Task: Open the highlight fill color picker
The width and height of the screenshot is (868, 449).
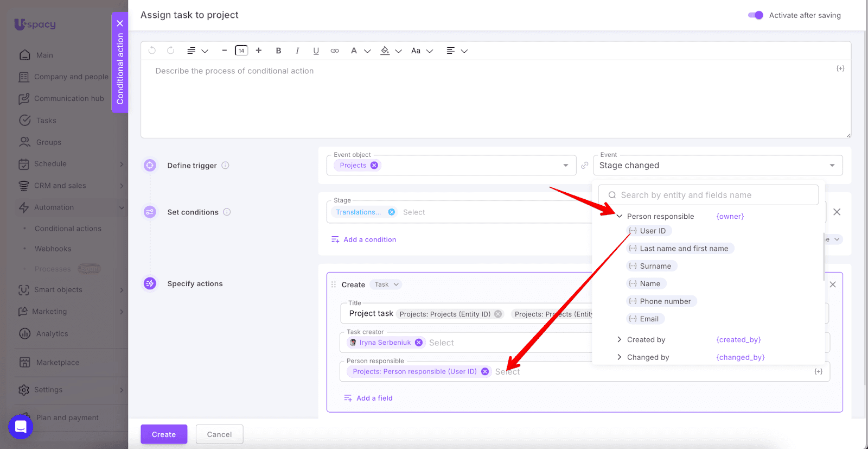Action: (x=385, y=50)
